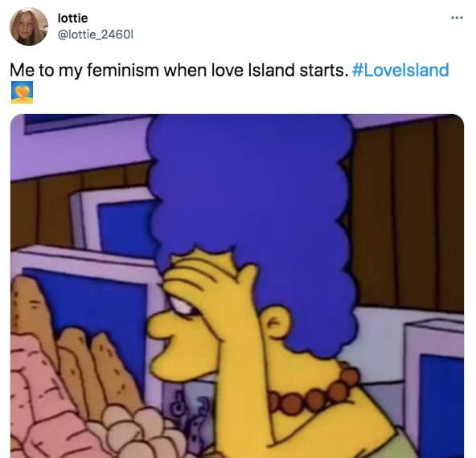The image size is (476, 458).
Task: Click the brown wood paneling on the right
Action: 407,212
